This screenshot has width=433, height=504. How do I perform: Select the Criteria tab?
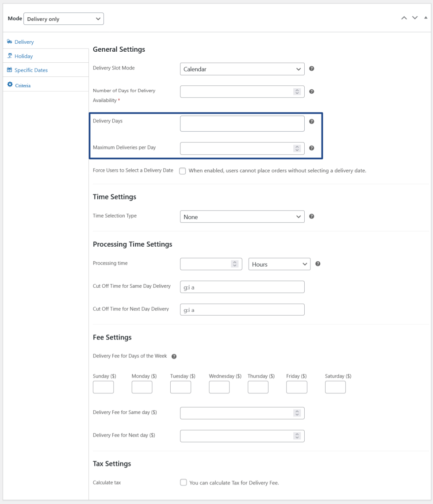click(23, 85)
